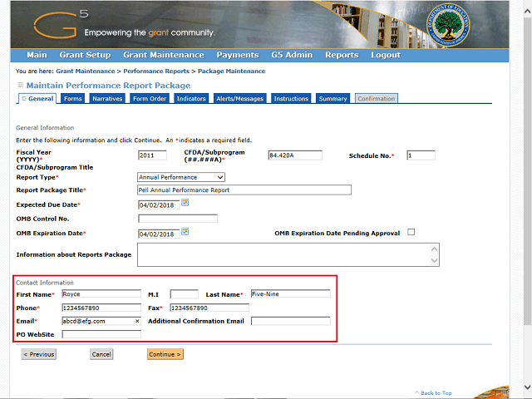
Task: Switch to the Indicators tab
Action: click(191, 98)
